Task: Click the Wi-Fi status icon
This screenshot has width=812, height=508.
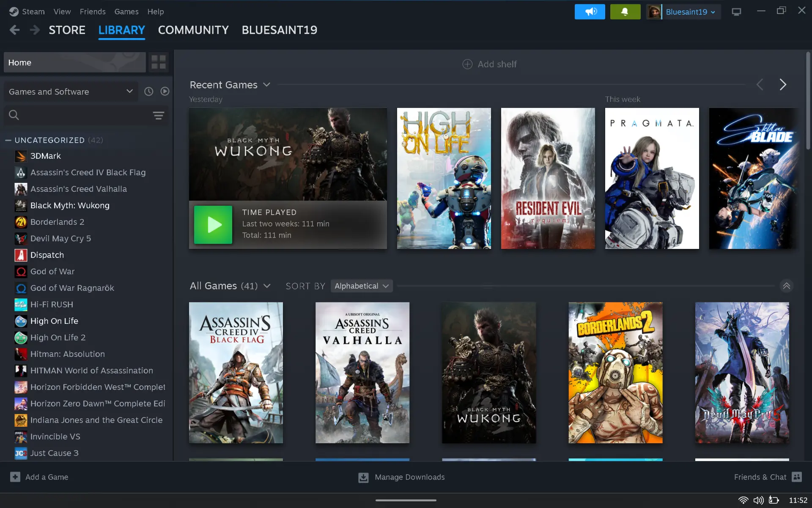Action: (743, 500)
